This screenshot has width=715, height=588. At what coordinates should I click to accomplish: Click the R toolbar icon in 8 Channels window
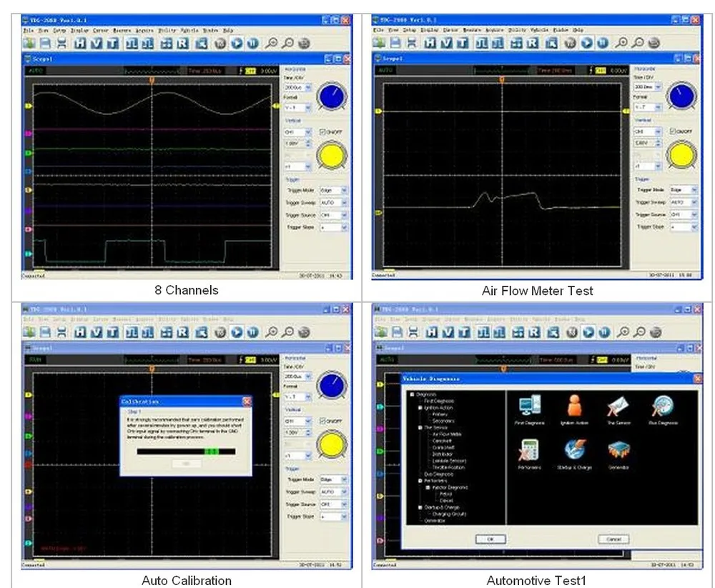coord(182,44)
